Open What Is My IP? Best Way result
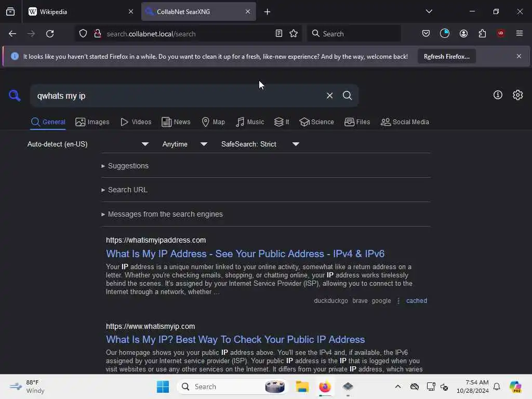The image size is (532, 399). 235,340
